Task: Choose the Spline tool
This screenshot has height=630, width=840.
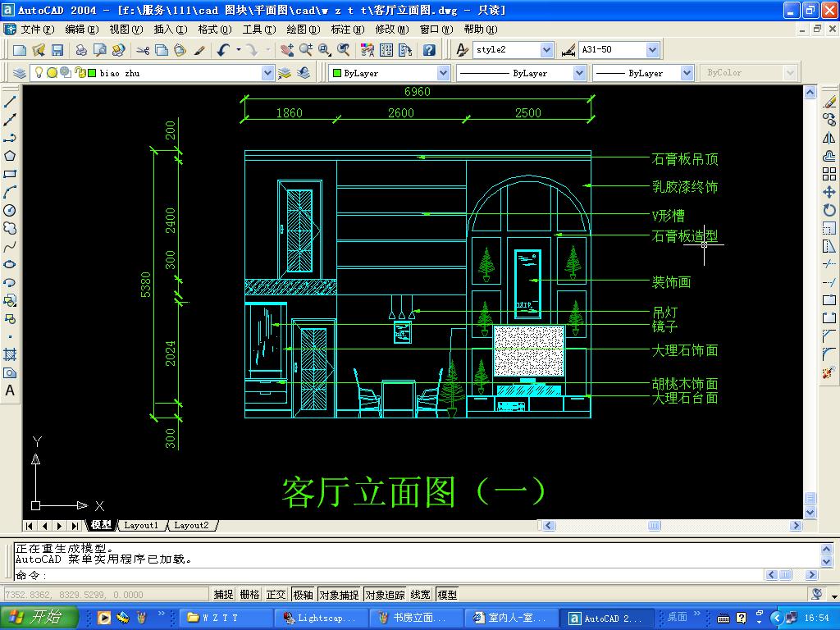Action: tap(10, 246)
